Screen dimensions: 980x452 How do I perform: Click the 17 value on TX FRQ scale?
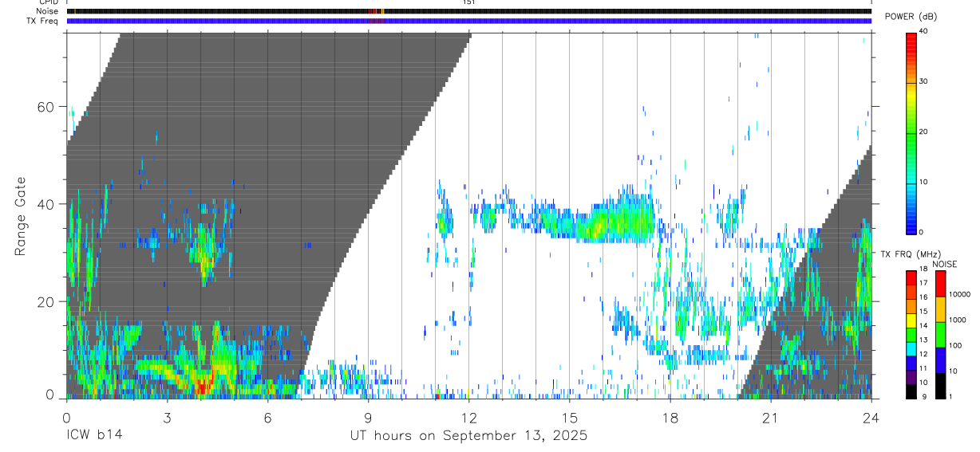pyautogui.click(x=923, y=283)
